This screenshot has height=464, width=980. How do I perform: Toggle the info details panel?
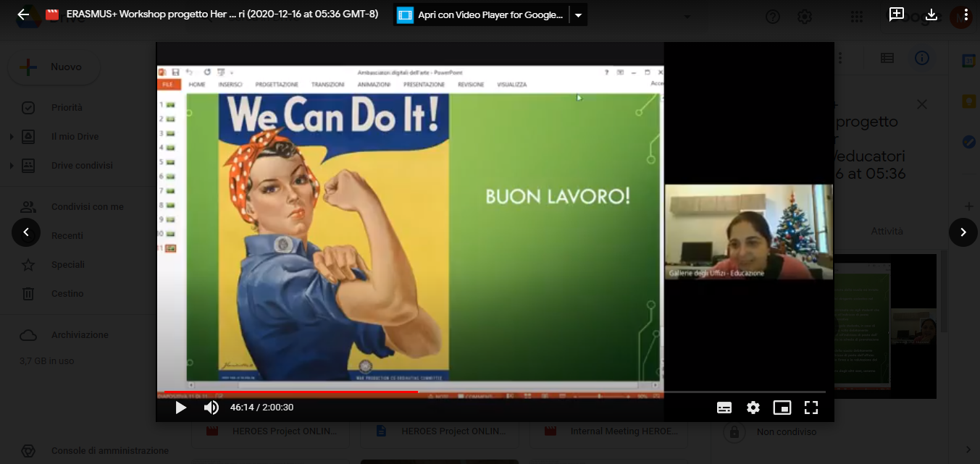(x=921, y=59)
